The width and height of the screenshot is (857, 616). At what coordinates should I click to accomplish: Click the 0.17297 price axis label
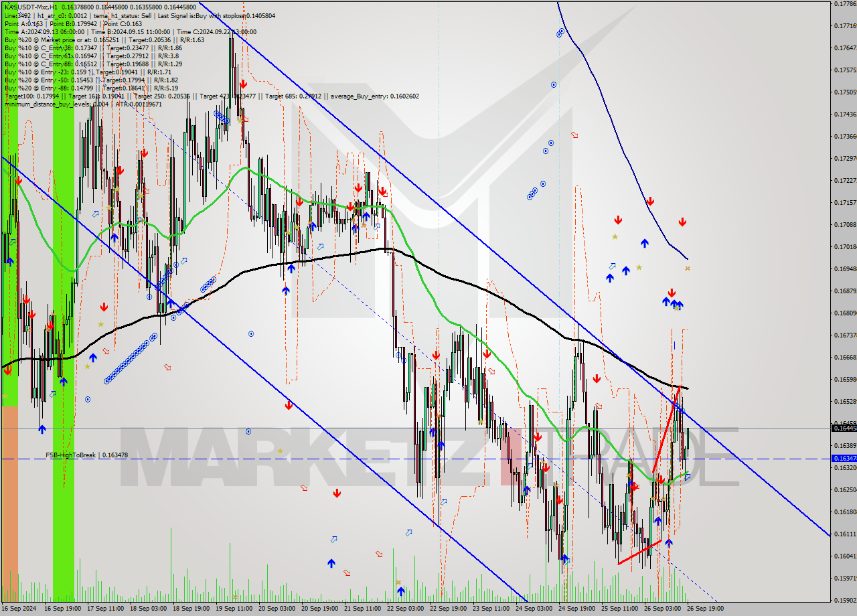845,158
